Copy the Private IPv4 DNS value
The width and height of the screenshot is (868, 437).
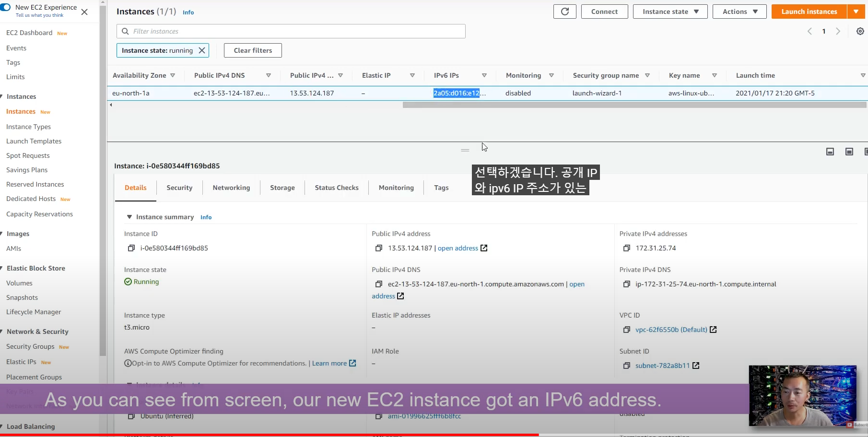point(626,284)
